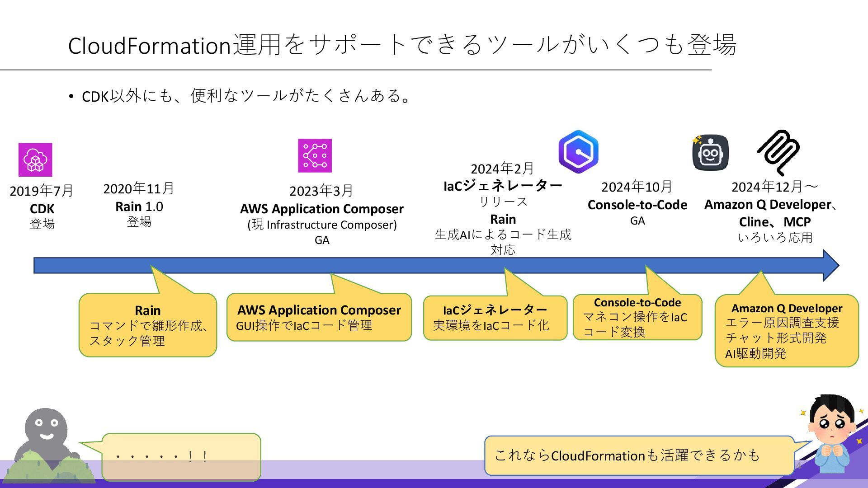Click the 2020年11月 Rain 1.0 label

(x=139, y=205)
